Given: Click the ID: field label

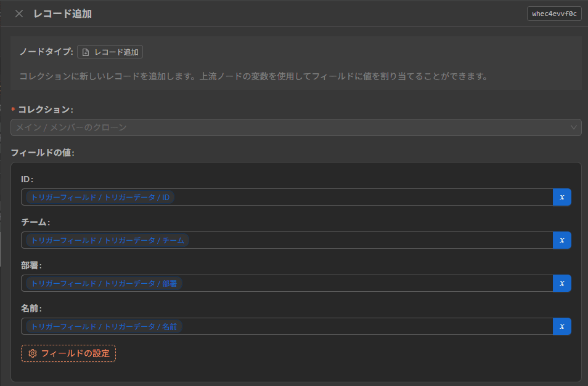Looking at the screenshot, I should click(27, 179).
